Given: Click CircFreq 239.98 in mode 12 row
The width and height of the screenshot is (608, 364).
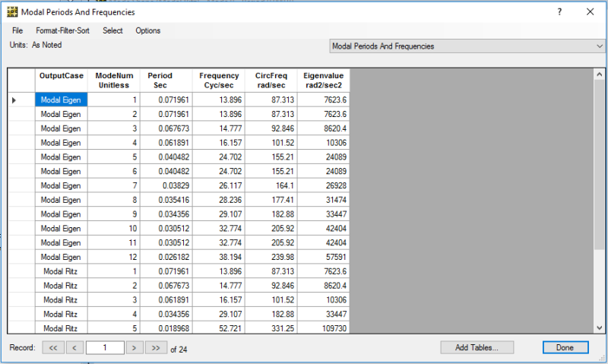Looking at the screenshot, I should [271, 257].
